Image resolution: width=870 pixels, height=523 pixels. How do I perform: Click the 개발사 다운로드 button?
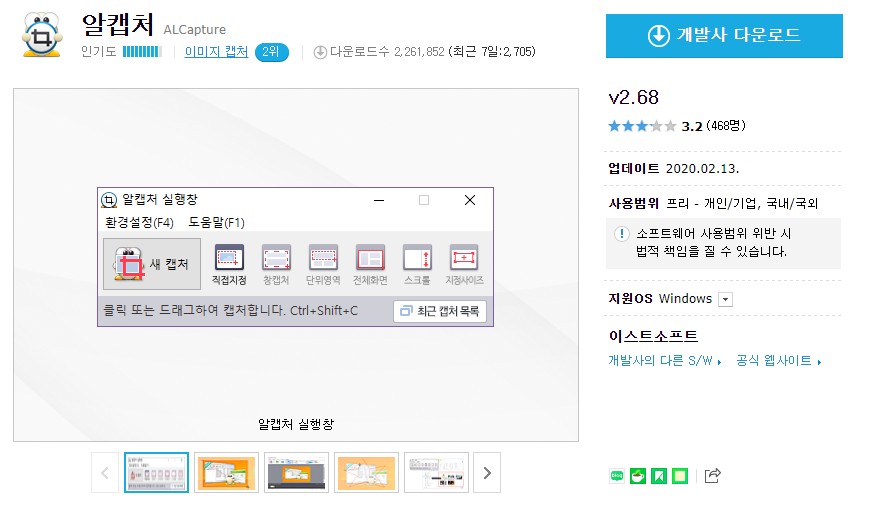(x=724, y=35)
